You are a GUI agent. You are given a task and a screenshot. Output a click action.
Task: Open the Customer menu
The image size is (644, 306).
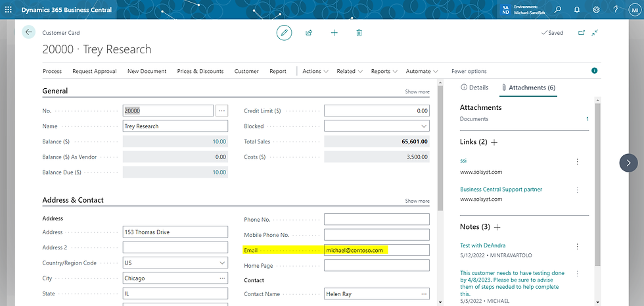[246, 71]
